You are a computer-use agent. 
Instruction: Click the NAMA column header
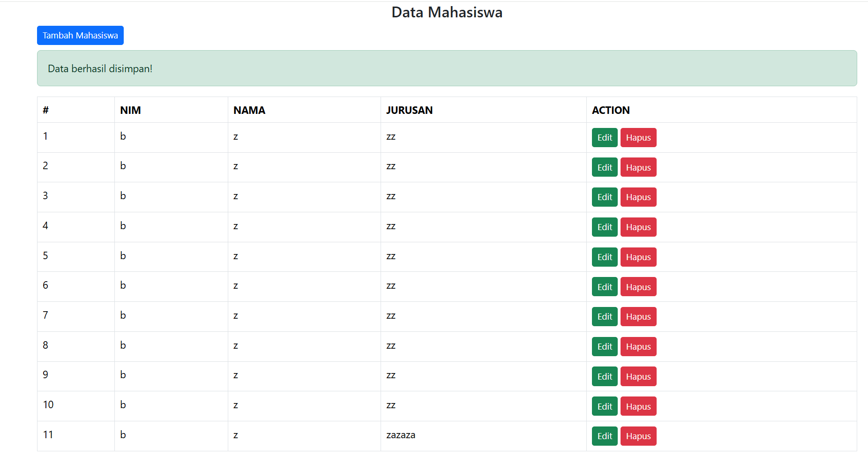tap(249, 111)
